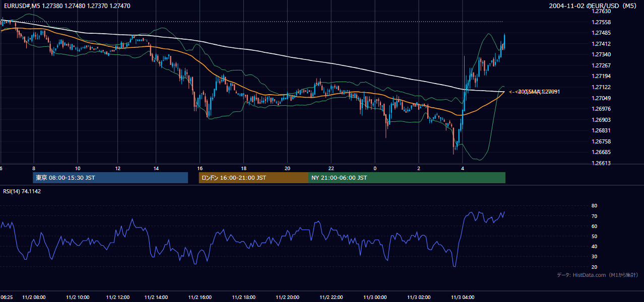Click the bottom time label 11/2 10:00
Screen dimensions: 644x302
tap(78, 297)
